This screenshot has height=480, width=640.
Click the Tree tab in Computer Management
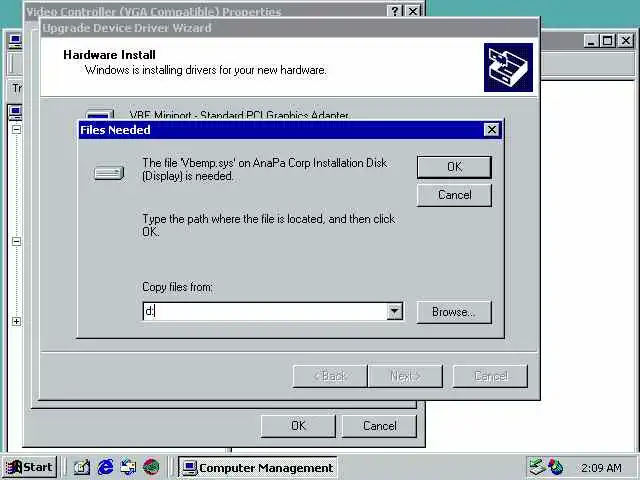pos(16,88)
